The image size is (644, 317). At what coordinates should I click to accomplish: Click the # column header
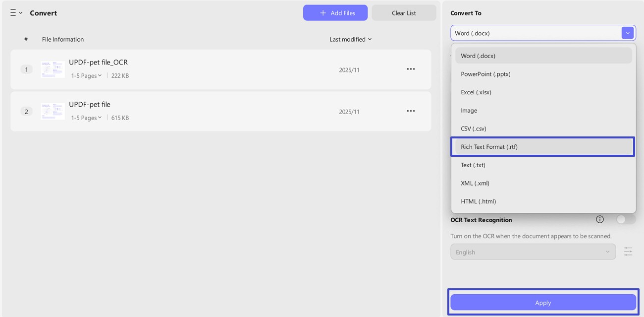pos(26,39)
